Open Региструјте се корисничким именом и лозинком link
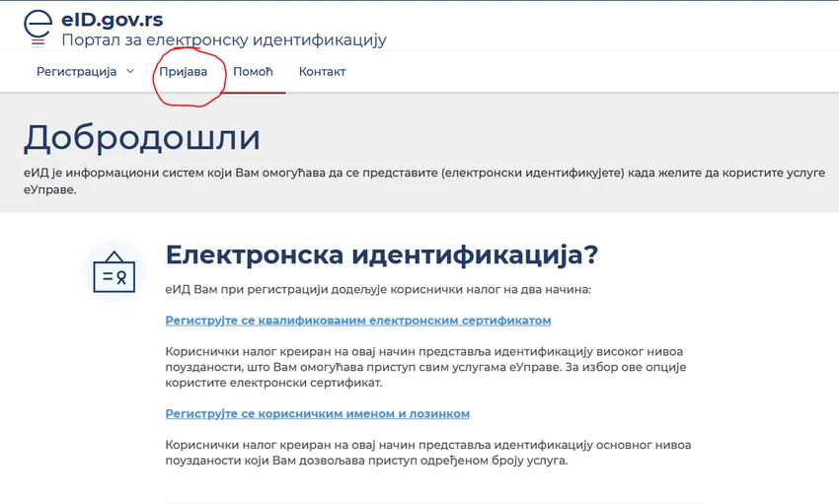Screen dimensions: 839x504 317,413
